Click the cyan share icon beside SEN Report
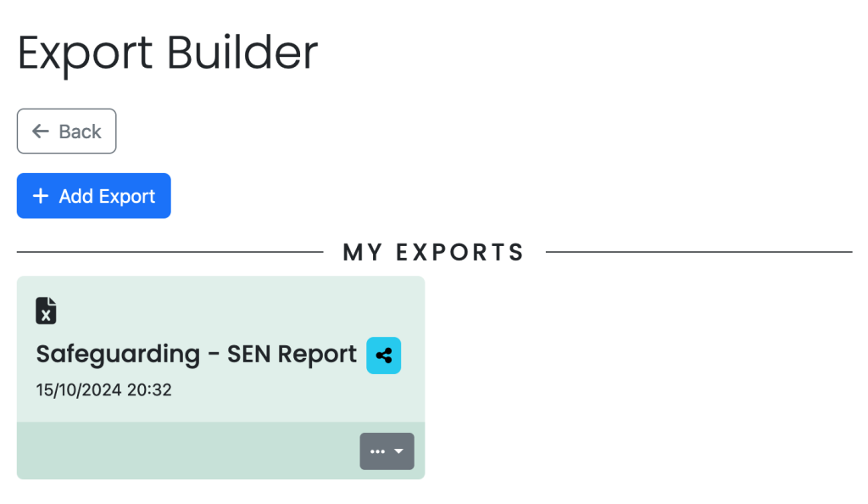868x504 pixels. point(384,356)
